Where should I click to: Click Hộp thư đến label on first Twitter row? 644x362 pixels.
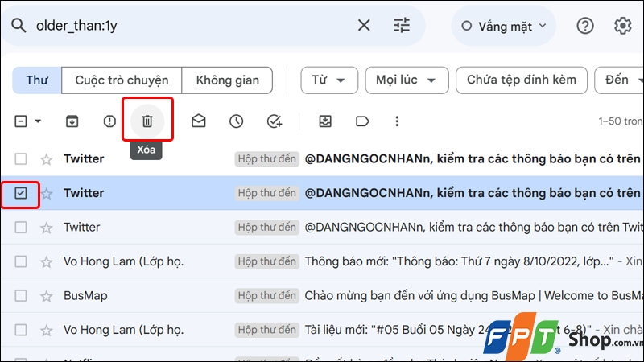pyautogui.click(x=267, y=158)
